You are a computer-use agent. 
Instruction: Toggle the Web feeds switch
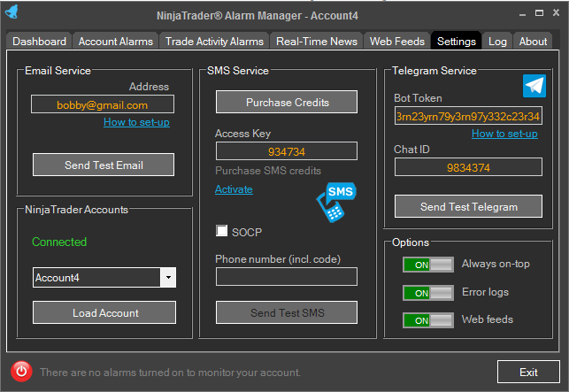pyautogui.click(x=427, y=320)
